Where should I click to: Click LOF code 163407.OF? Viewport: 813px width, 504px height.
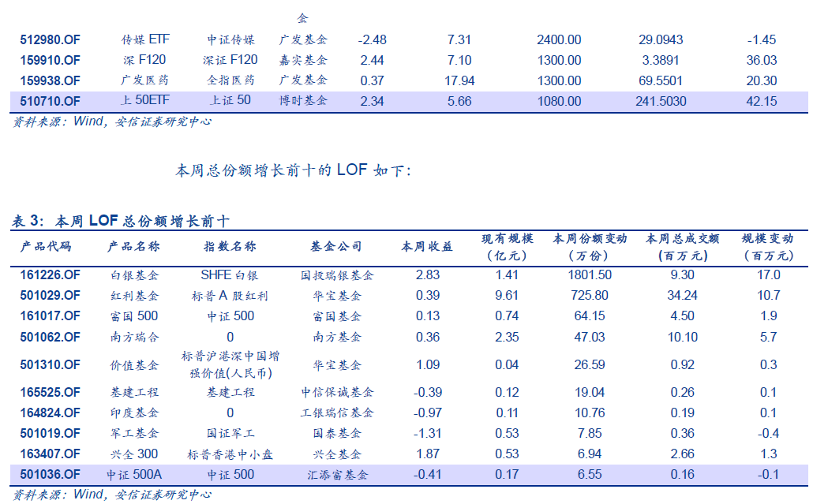click(x=50, y=454)
